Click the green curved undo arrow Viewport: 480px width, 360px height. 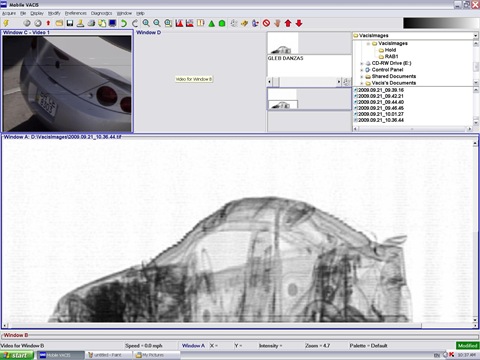[124, 23]
